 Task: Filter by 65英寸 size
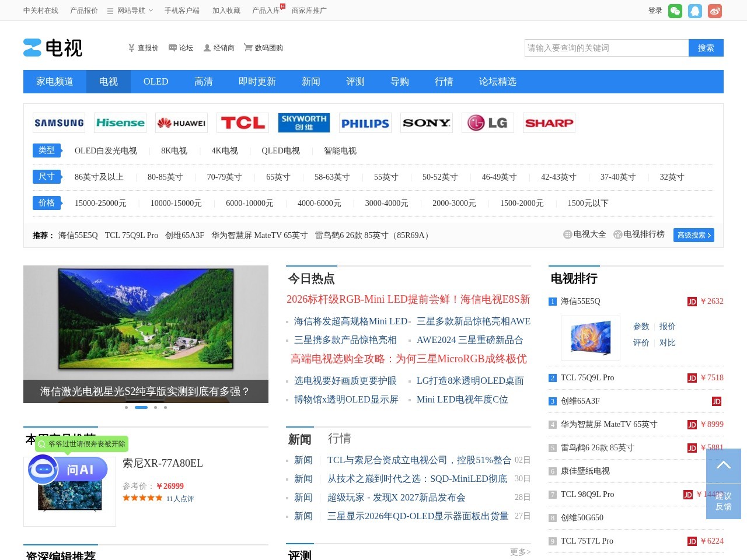tap(278, 177)
